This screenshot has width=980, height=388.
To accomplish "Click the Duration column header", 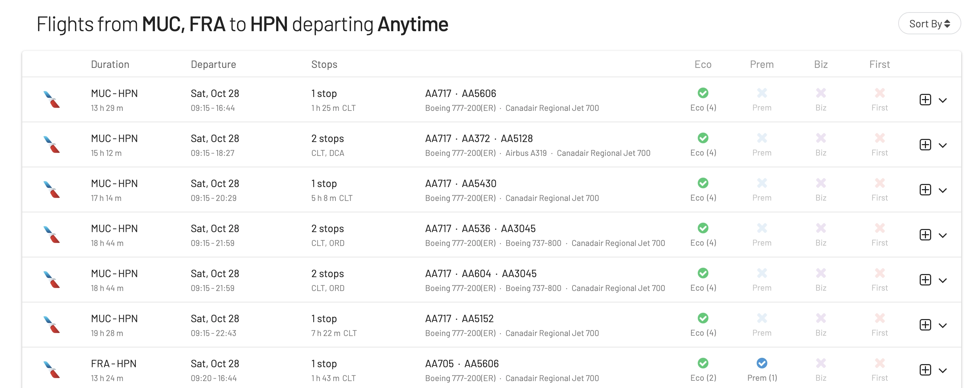I will [x=110, y=64].
